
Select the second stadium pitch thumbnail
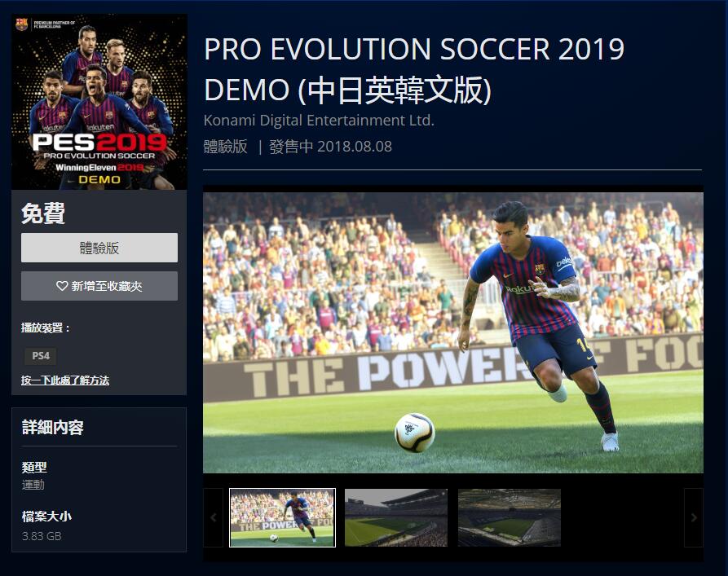tap(396, 517)
